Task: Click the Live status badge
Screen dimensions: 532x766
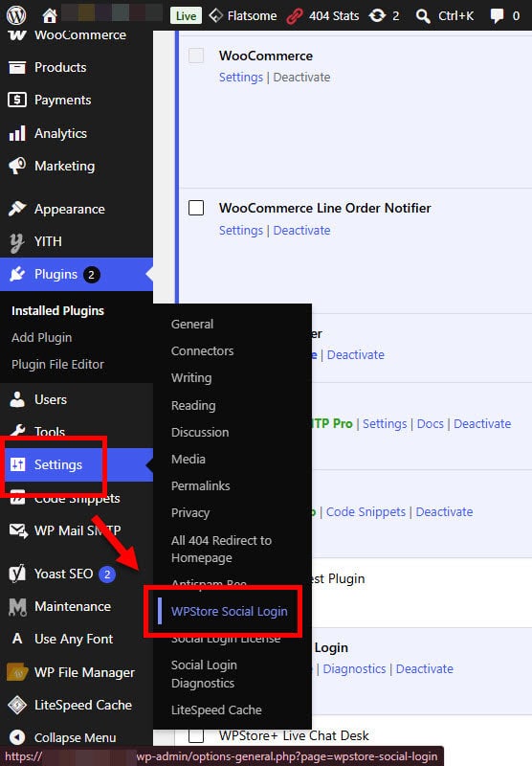Action: pos(186,15)
